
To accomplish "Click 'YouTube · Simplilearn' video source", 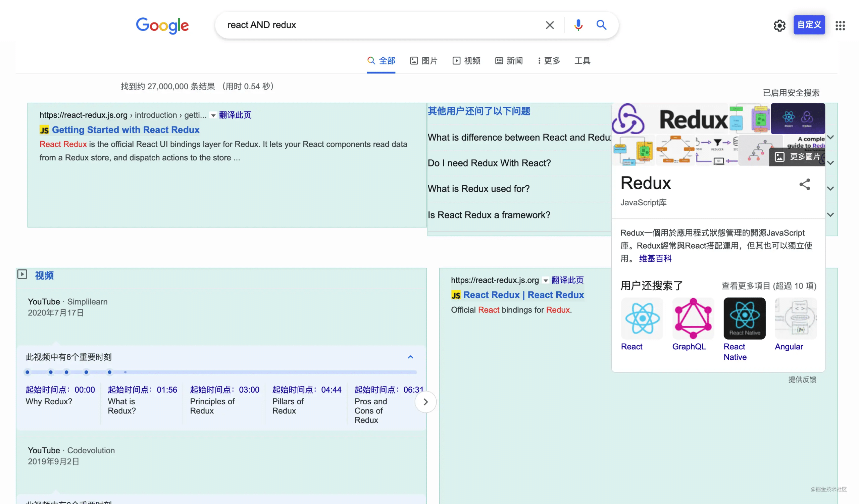I will (x=67, y=302).
